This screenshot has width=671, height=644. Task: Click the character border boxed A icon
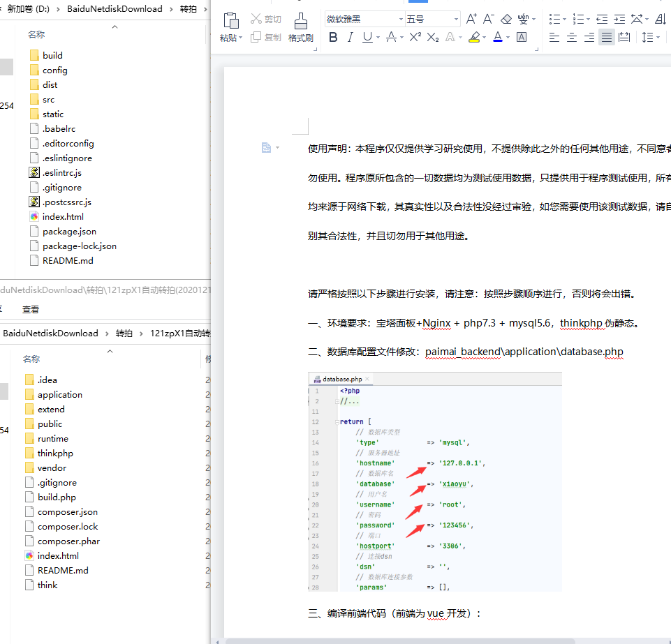coord(522,37)
